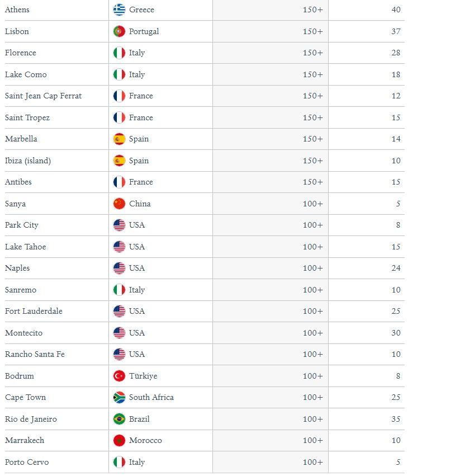Click the value 40 in Athens row
The height and width of the screenshot is (476, 455).
point(396,10)
